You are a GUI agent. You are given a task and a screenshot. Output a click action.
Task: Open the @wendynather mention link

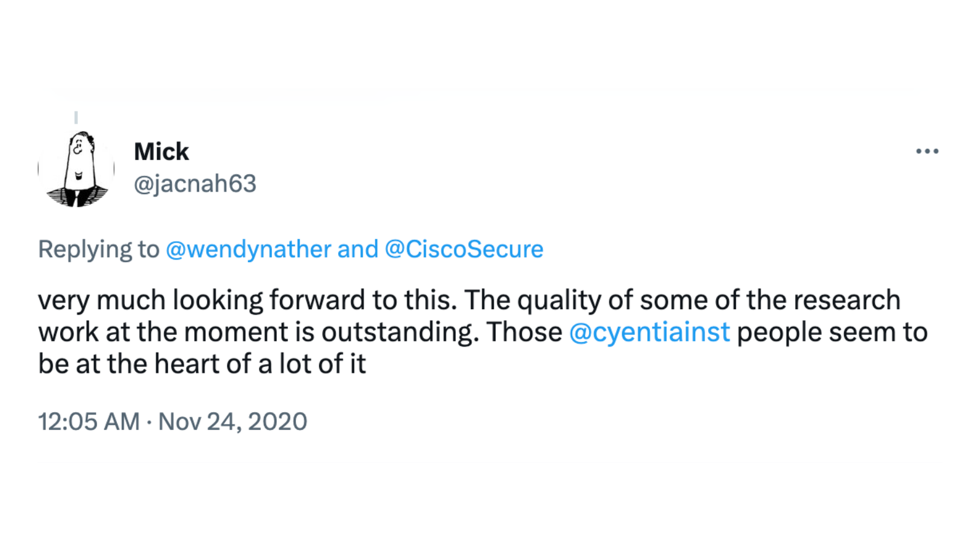click(248, 249)
